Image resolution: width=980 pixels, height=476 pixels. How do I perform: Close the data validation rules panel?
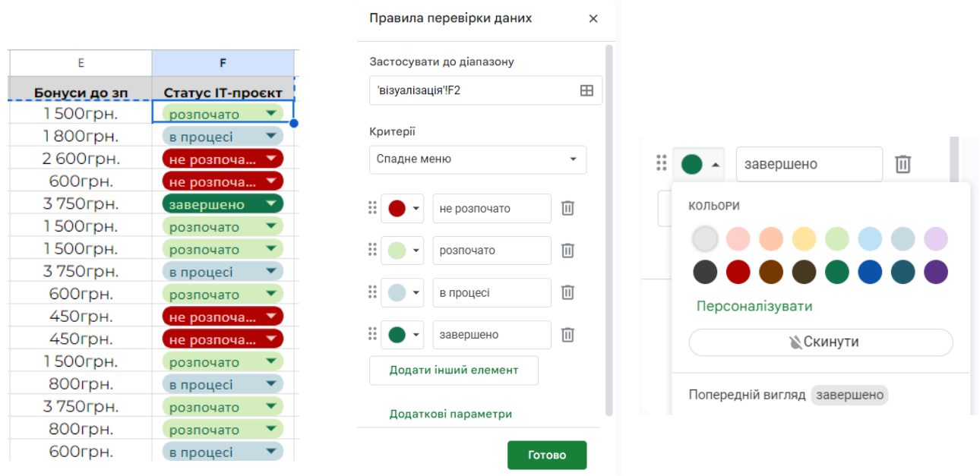[x=593, y=18]
